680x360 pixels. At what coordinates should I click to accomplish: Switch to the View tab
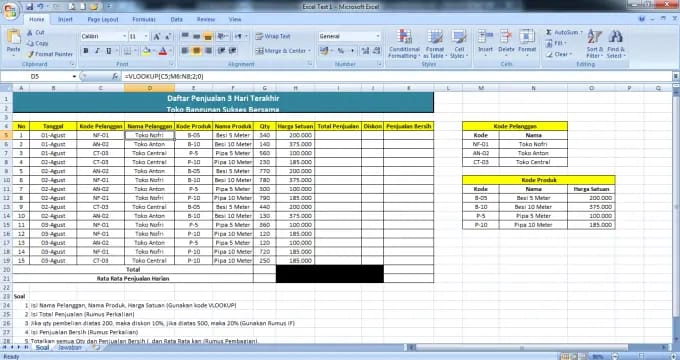coord(235,20)
